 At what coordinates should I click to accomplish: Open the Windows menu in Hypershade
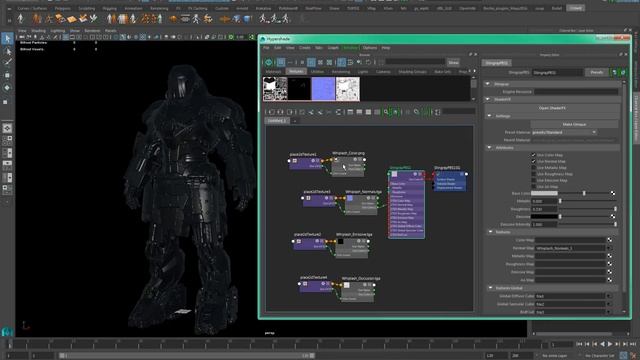click(351, 48)
